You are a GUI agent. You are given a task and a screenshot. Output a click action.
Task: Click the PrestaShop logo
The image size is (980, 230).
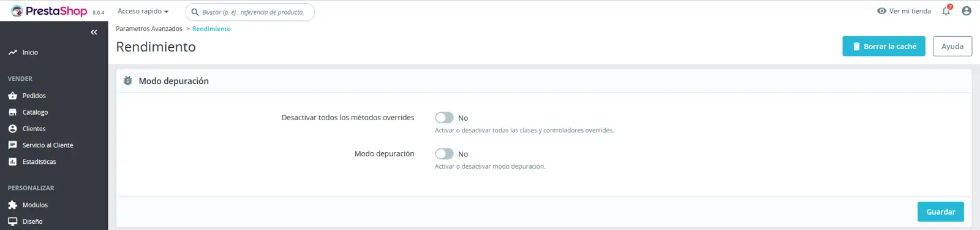point(49,11)
